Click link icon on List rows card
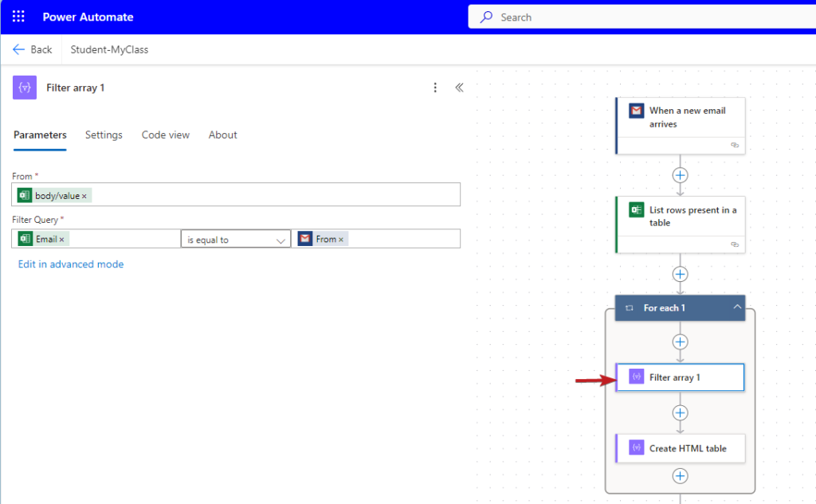The height and width of the screenshot is (504, 816). tap(734, 244)
